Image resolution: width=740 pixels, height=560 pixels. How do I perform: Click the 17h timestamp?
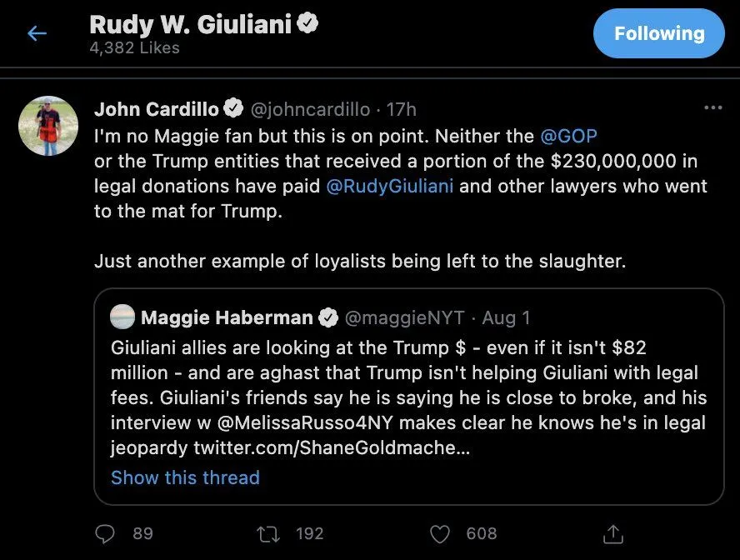pyautogui.click(x=402, y=109)
